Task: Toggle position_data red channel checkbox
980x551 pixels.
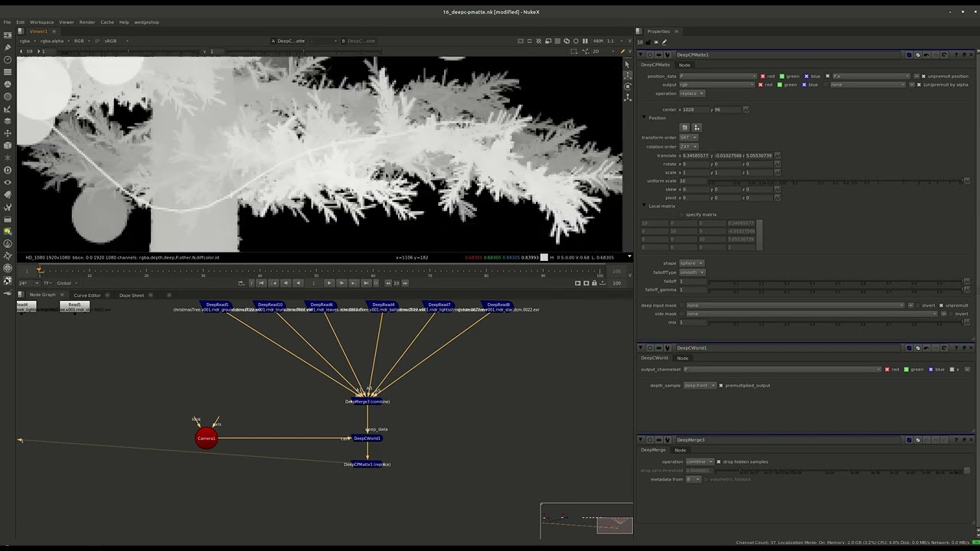Action: point(763,76)
